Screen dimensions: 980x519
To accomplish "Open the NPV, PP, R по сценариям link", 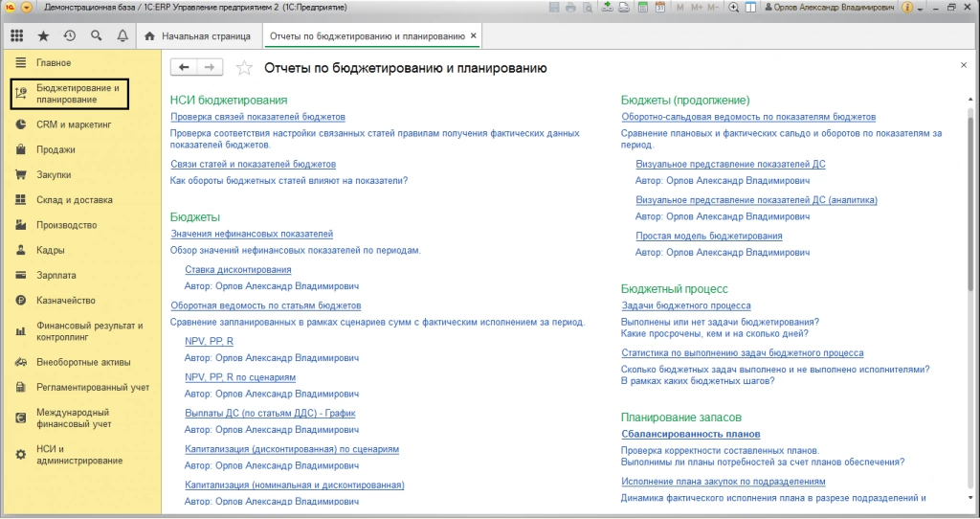I will pyautogui.click(x=240, y=377).
